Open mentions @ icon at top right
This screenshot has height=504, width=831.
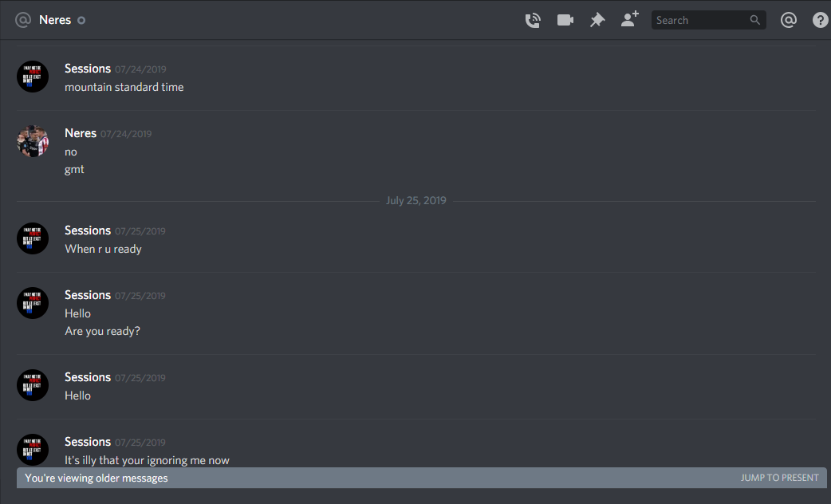pos(789,20)
